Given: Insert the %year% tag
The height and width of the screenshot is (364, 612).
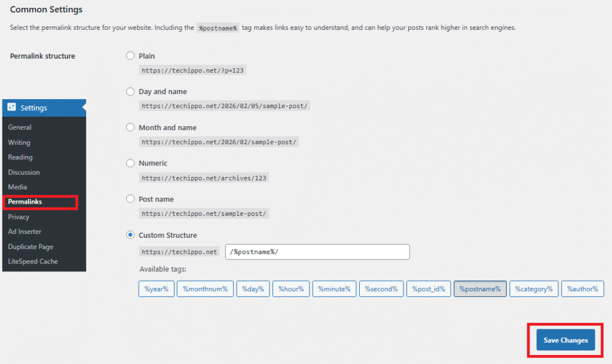Looking at the screenshot, I should coord(156,289).
